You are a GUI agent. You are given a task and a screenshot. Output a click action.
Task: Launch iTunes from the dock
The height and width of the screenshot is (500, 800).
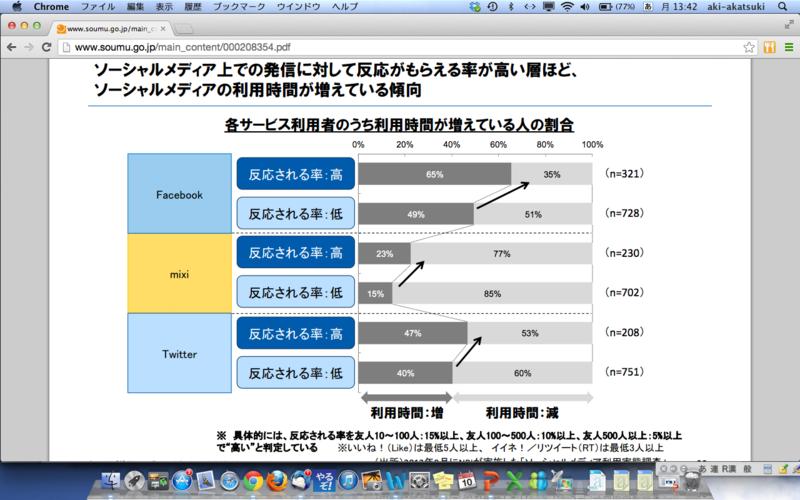click(x=348, y=481)
